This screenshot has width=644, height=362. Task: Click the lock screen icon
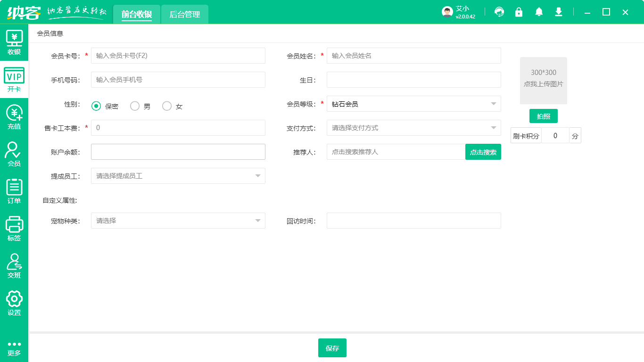[519, 12]
